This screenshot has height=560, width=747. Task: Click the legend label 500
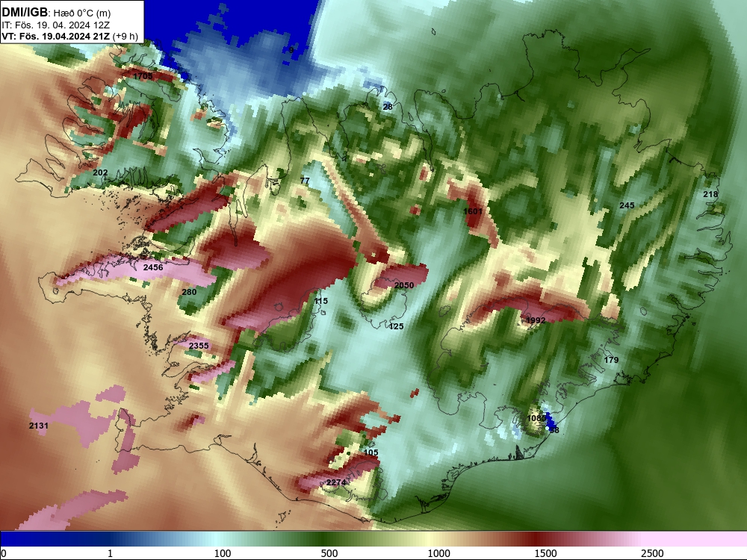(329, 553)
